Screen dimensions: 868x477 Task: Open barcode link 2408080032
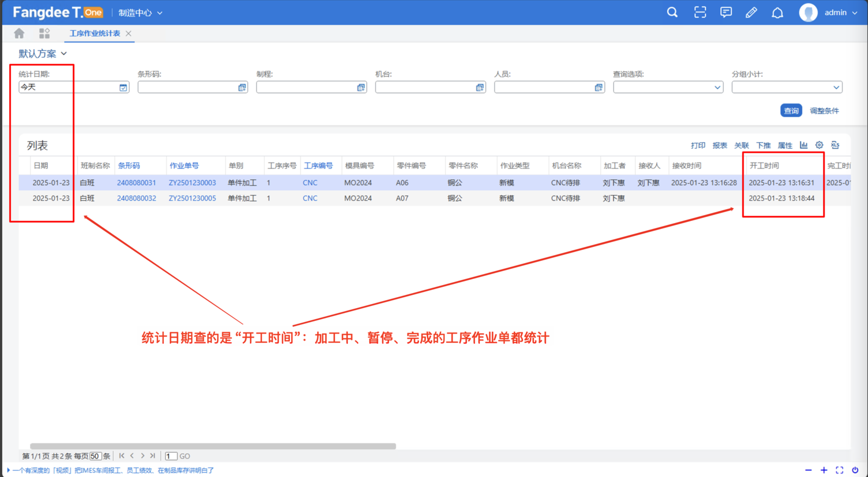click(x=137, y=198)
